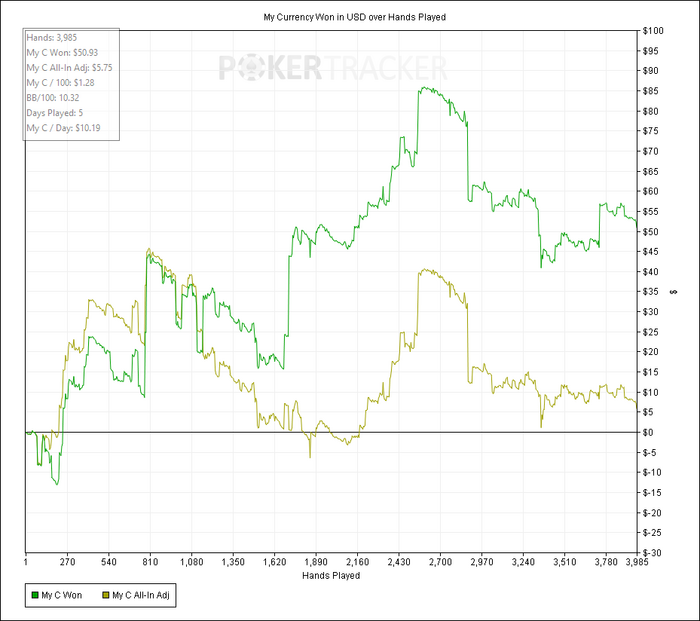This screenshot has width=700, height=621.
Task: Click the 270 x-axis tick label
Action: pos(67,562)
